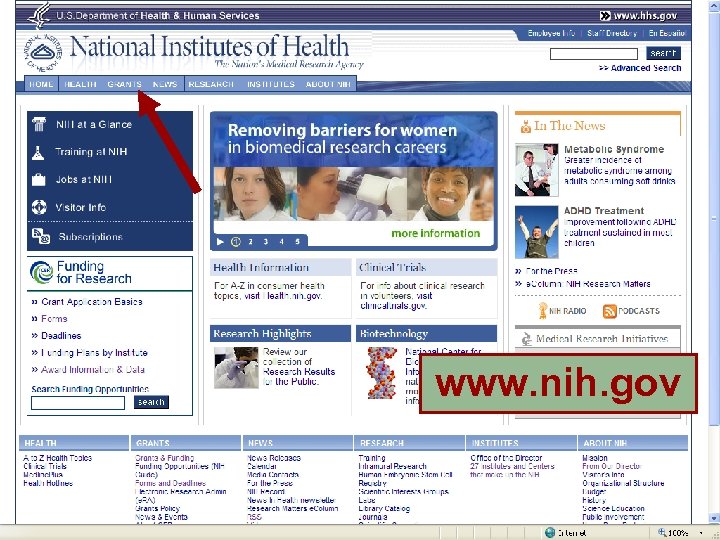The image size is (720, 540).
Task: Click the Funding for Research swirl logo
Action: [42, 272]
